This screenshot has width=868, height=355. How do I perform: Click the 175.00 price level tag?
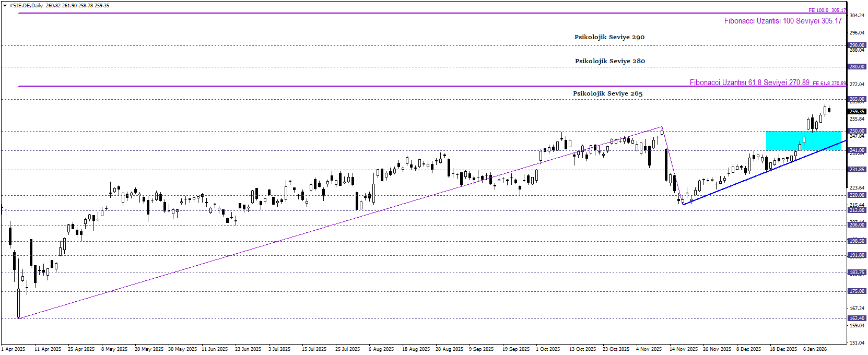(857, 291)
